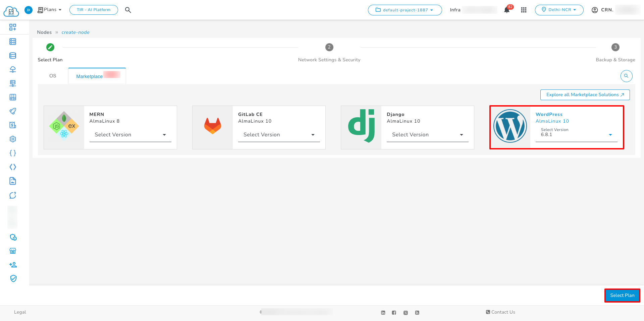Open the apps grid icon
Image resolution: width=644 pixels, height=321 pixels.
point(524,10)
